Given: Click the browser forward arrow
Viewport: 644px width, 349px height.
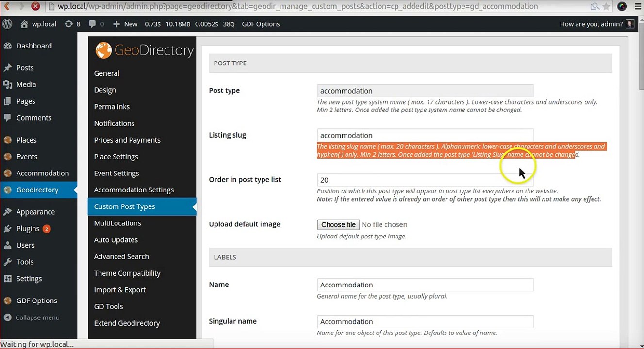Looking at the screenshot, I should [22, 6].
